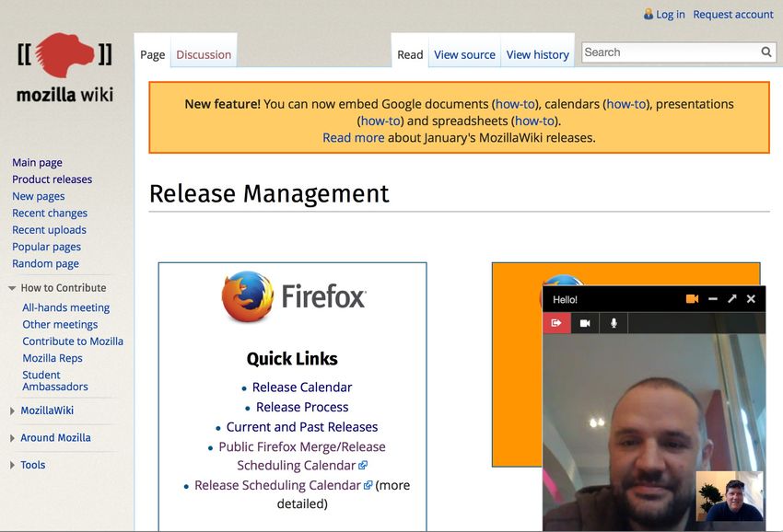The image size is (783, 532).
Task: Click the search magnifier icon
Action: [x=766, y=52]
